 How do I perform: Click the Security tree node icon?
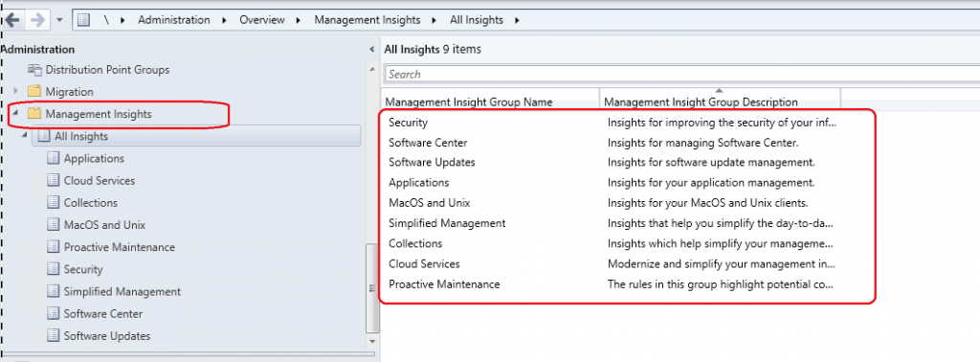tap(54, 269)
